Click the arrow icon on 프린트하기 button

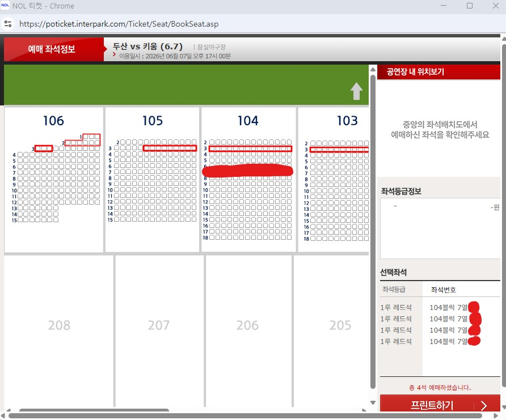[483, 405]
